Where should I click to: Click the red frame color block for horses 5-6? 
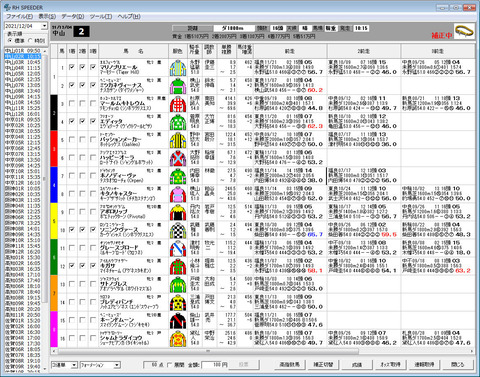[x=54, y=149]
